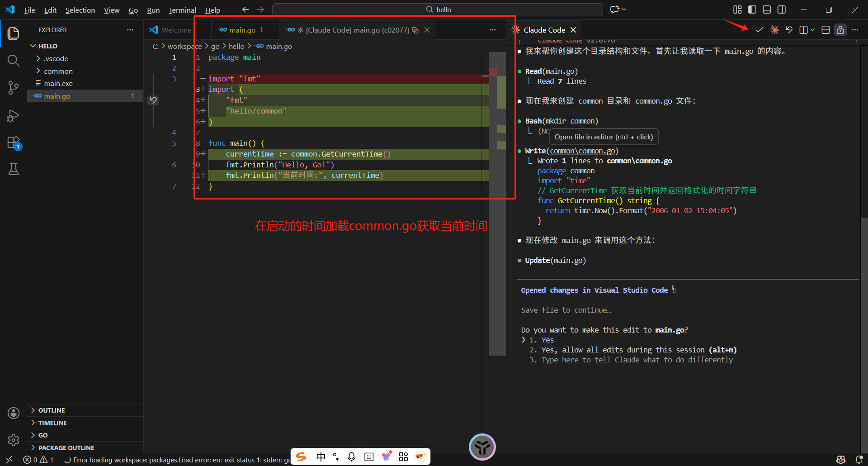Click the Sogou input method S logo
The width and height of the screenshot is (868, 466).
[301, 457]
